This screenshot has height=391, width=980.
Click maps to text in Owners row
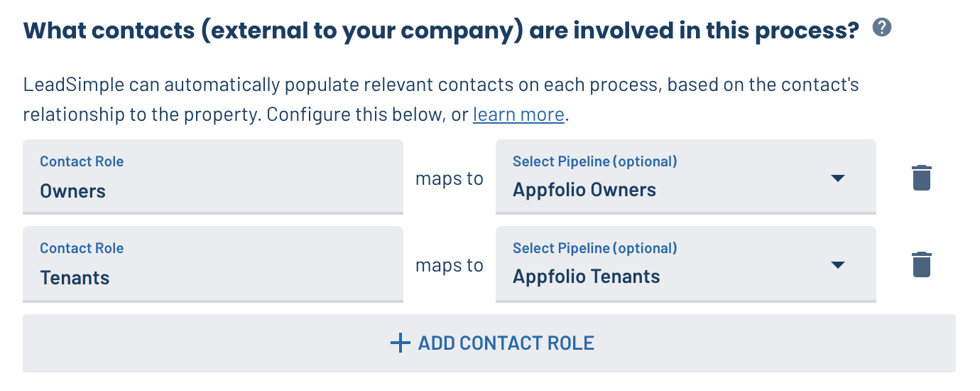(x=450, y=178)
